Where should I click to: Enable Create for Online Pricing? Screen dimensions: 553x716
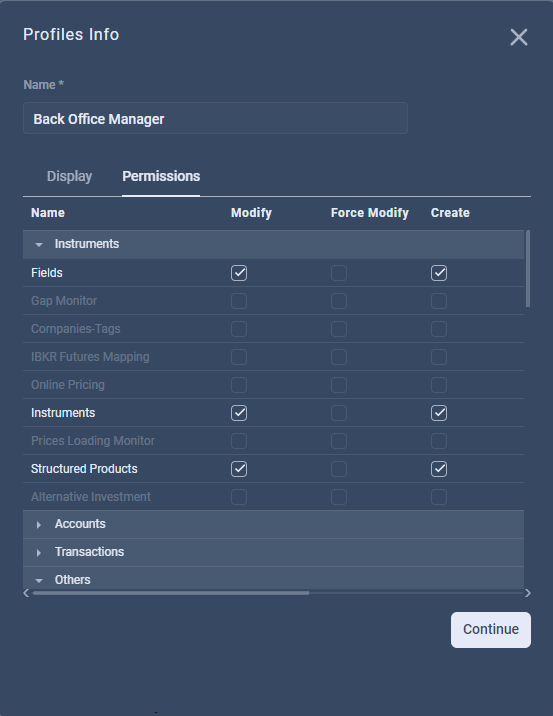439,385
